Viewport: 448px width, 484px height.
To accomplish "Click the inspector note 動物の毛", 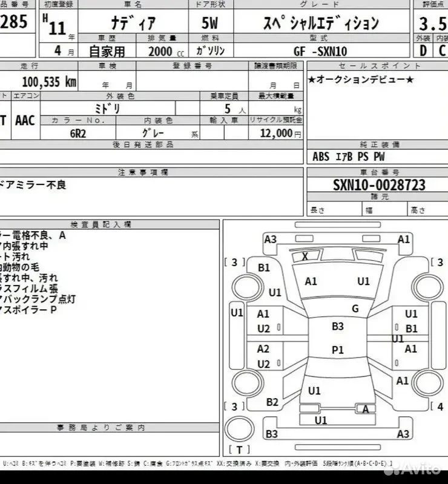I will [21, 267].
